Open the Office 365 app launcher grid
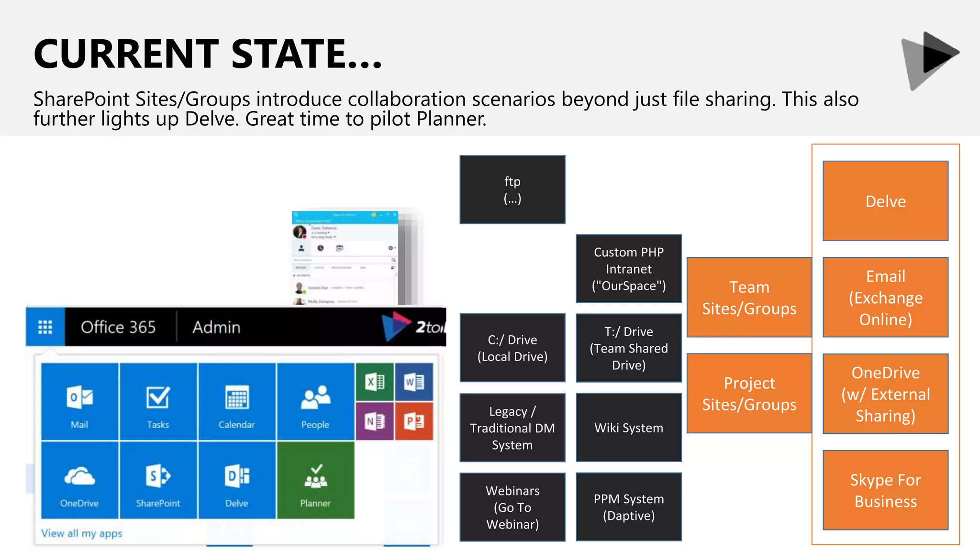This screenshot has height=551, width=980. (45, 327)
